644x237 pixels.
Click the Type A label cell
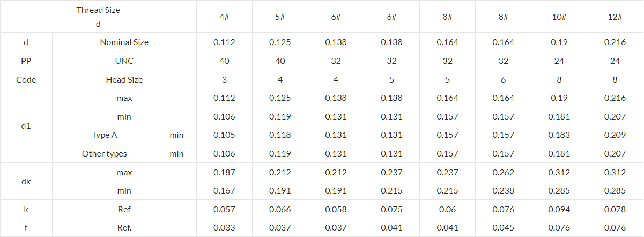click(x=105, y=135)
